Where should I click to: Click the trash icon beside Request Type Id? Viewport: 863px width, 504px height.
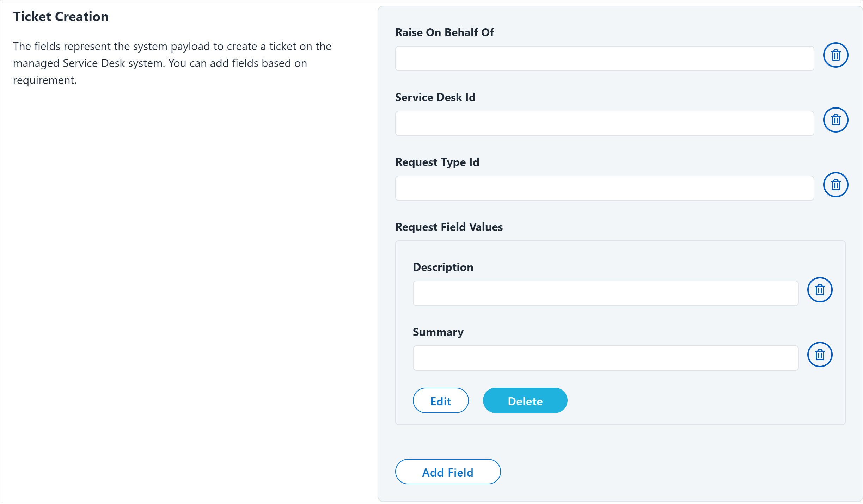(836, 185)
